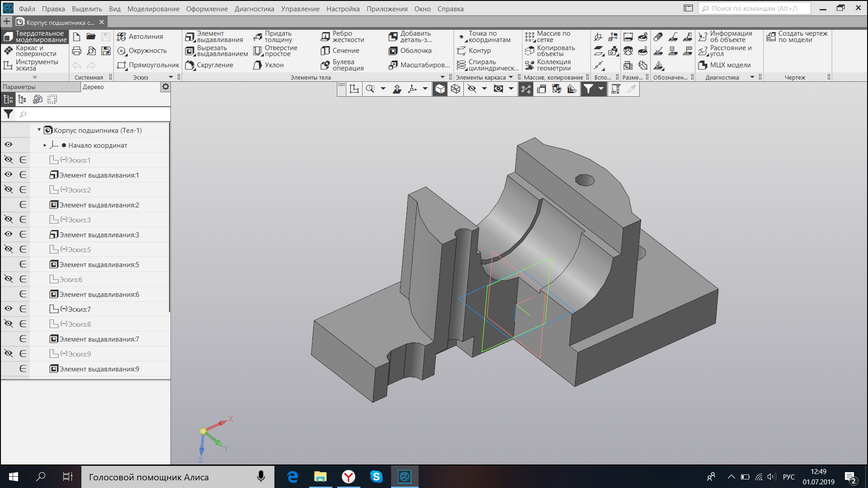Hide Элемент выдавливания:3 using its eye icon
The height and width of the screenshot is (488, 868).
coord(9,234)
